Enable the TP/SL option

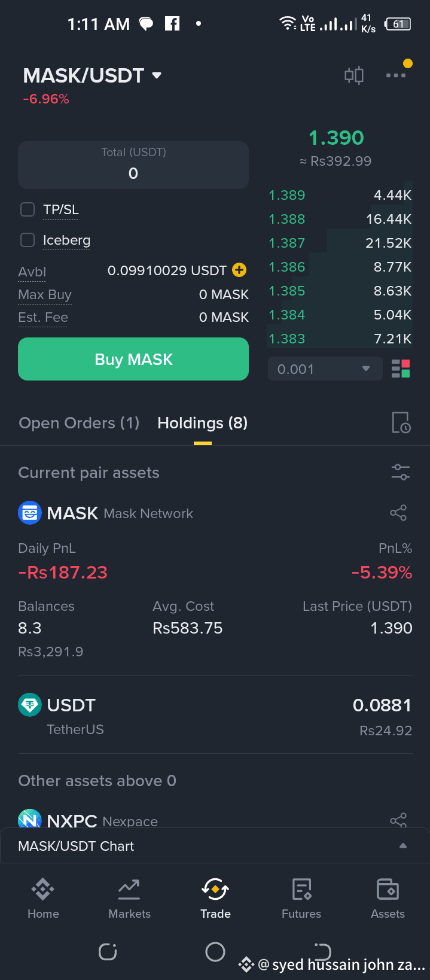(x=27, y=209)
